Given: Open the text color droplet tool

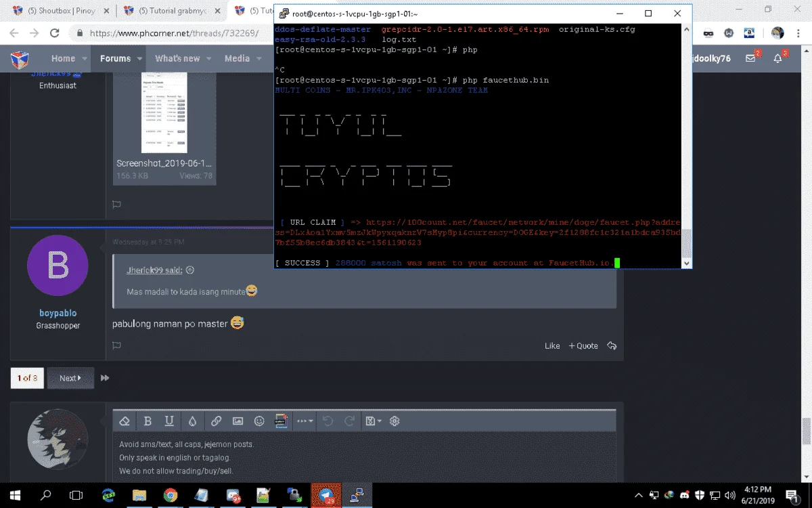Looking at the screenshot, I should 192,421.
